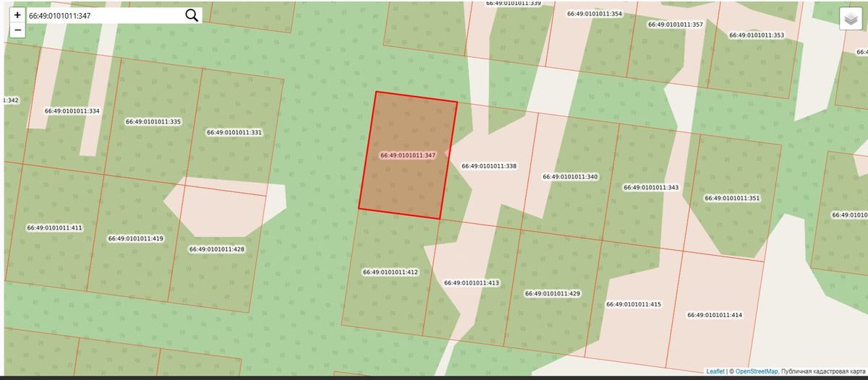Select parcel label 66:49:0101011:354

tap(595, 14)
